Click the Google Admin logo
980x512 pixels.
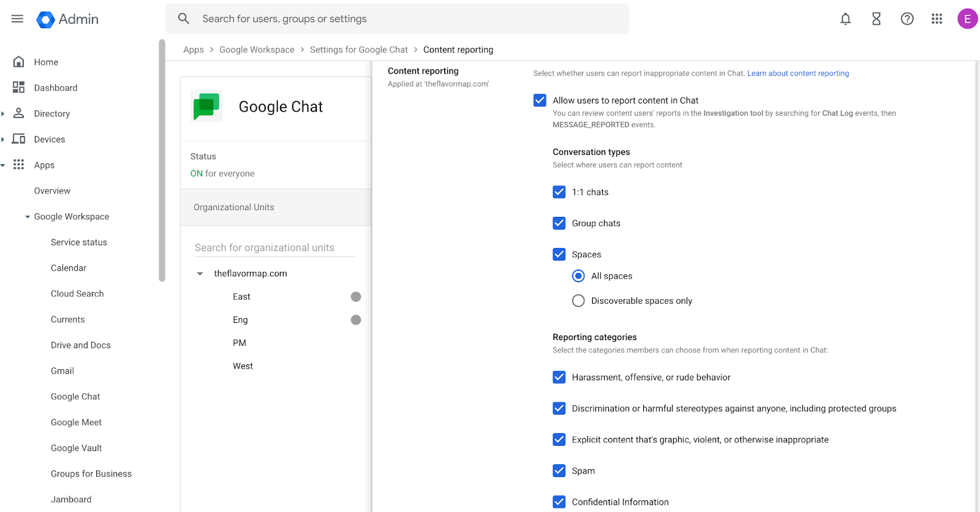tap(67, 19)
